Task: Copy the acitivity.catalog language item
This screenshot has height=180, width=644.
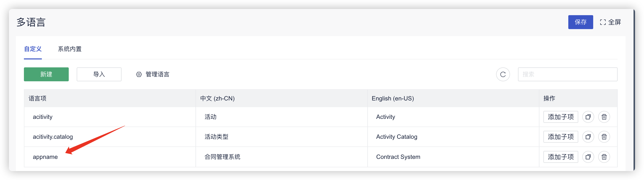Action: pos(588,137)
